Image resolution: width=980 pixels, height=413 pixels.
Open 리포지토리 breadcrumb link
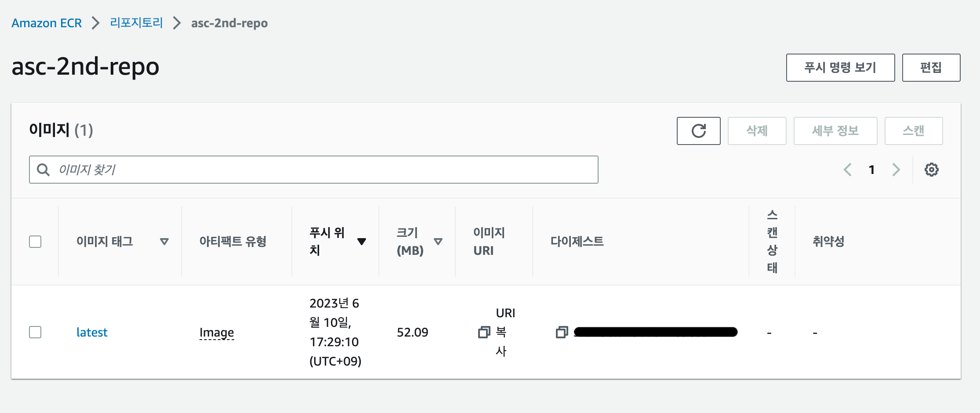[136, 23]
